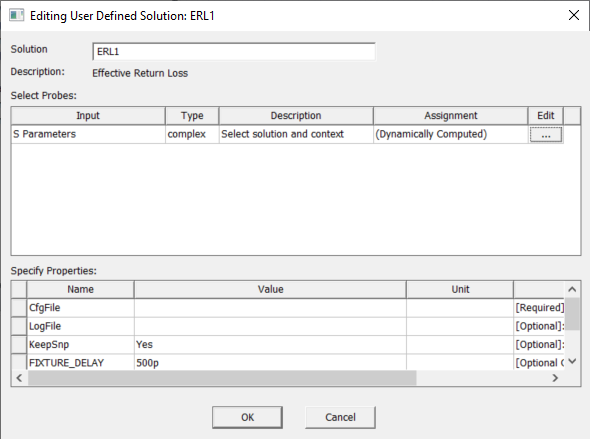Click the [Required] note for CfgFile
This screenshot has width=590, height=439.
point(540,308)
